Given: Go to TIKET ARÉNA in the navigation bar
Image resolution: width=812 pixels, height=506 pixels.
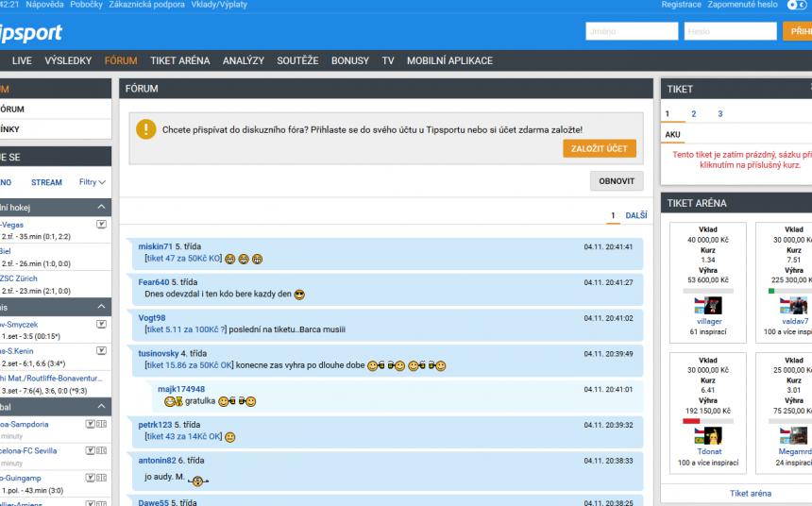Looking at the screenshot, I should [x=179, y=60].
